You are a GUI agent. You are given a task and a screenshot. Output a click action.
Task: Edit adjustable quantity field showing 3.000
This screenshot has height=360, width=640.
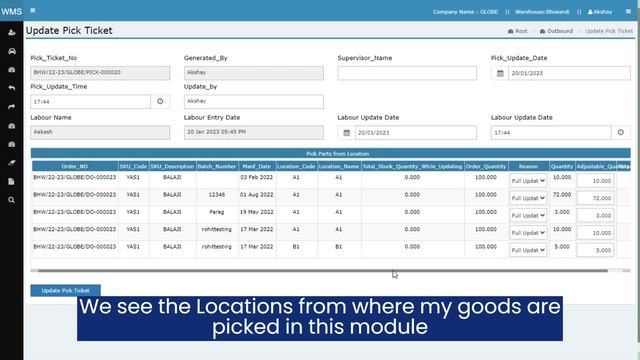point(595,216)
